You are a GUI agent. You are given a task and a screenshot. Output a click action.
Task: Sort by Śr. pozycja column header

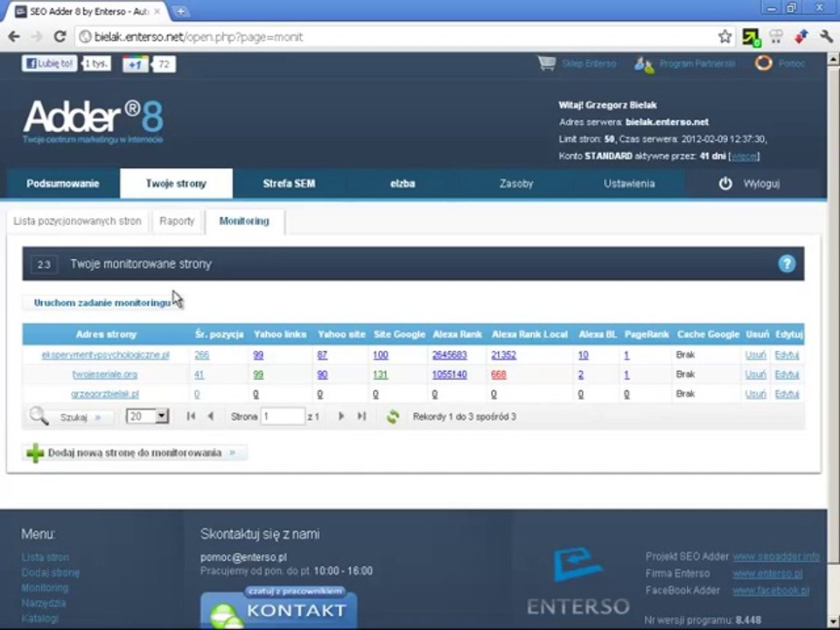[219, 334]
